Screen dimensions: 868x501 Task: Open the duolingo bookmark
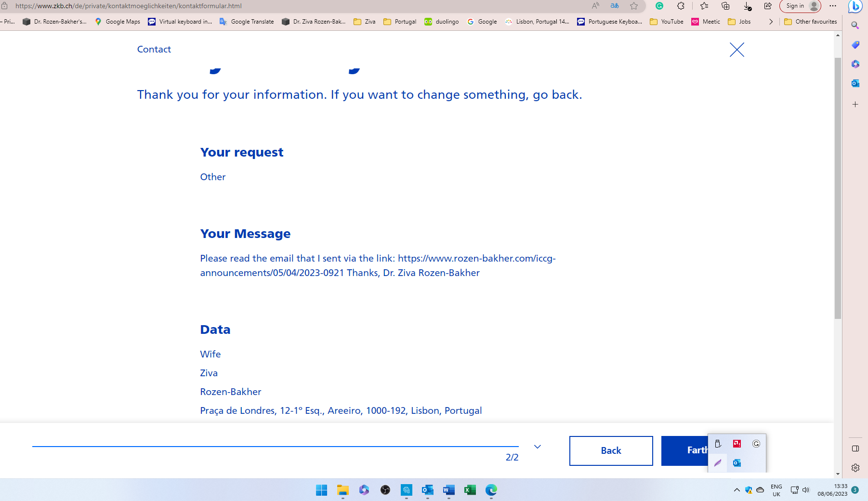(x=442, y=22)
